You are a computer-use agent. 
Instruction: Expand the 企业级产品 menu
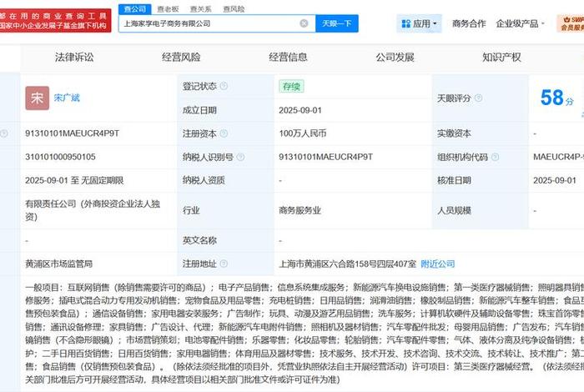520,24
